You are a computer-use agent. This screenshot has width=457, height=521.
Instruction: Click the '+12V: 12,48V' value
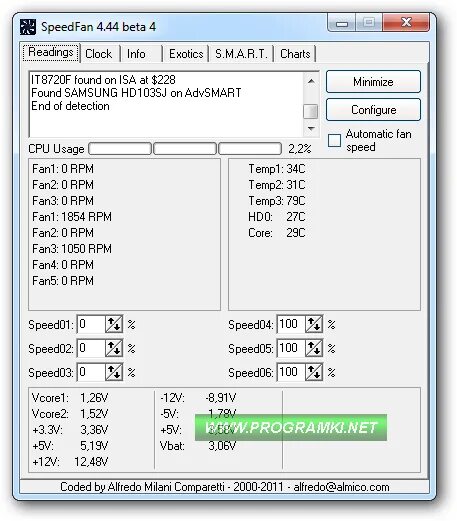[x=70, y=462]
